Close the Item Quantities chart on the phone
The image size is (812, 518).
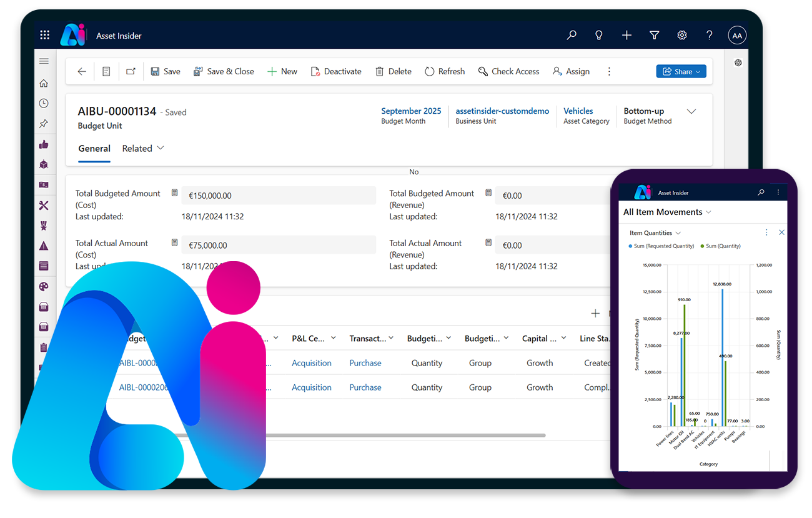(x=781, y=232)
